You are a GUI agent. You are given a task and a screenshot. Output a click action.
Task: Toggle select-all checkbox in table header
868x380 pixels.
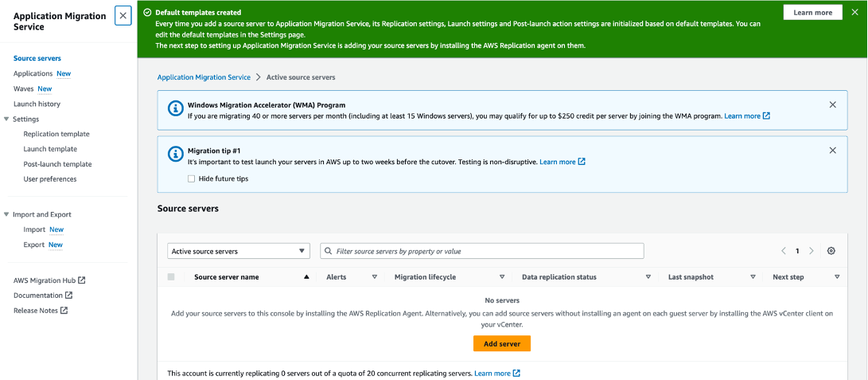click(x=171, y=277)
